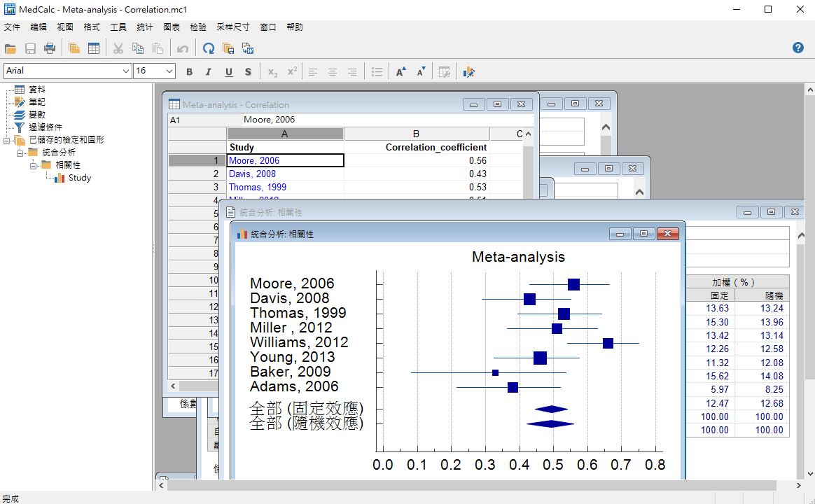The width and height of the screenshot is (815, 504).
Task: Select the Study graph tree item
Action: 79,178
